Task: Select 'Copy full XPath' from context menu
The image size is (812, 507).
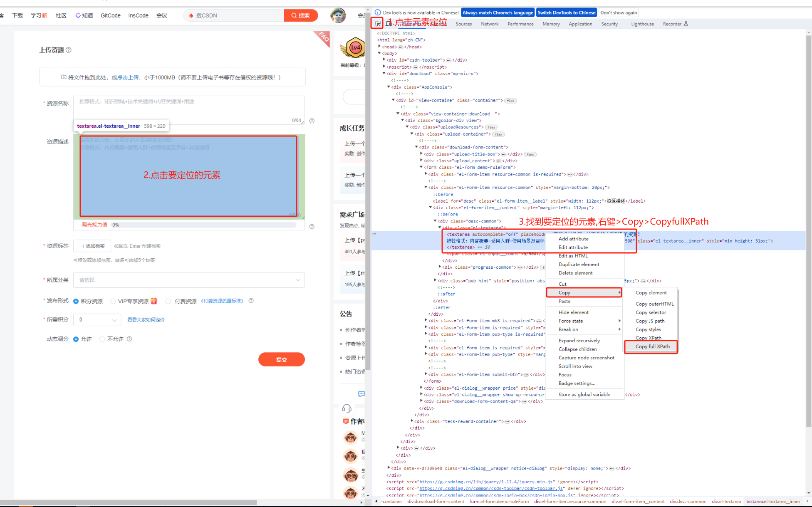Action: pos(652,346)
